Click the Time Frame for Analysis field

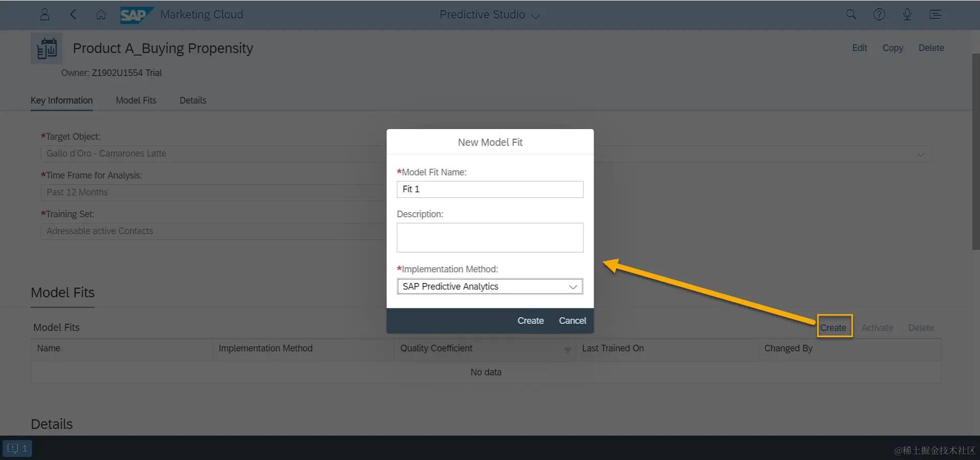pos(213,192)
